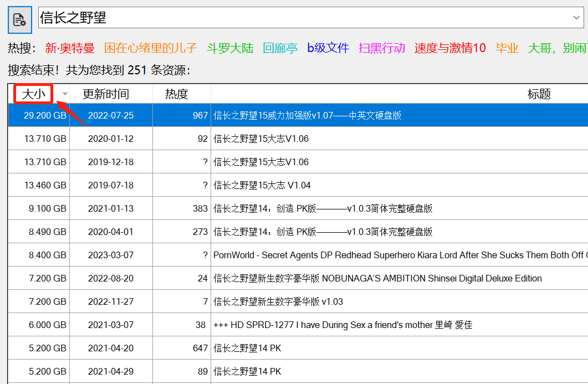Screen dimensions: 588x384
Task: Click the 2020-04-01 date cell
Action: (111, 232)
